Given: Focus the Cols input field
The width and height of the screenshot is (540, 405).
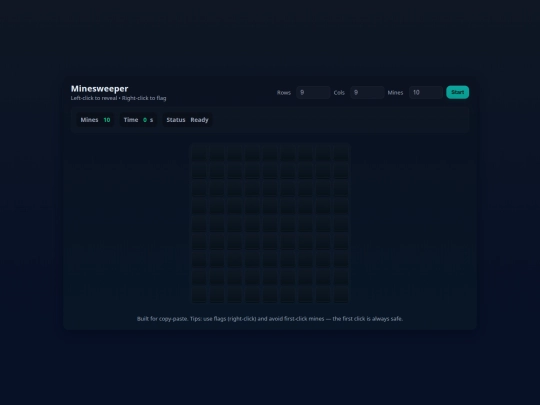Looking at the screenshot, I should (367, 92).
